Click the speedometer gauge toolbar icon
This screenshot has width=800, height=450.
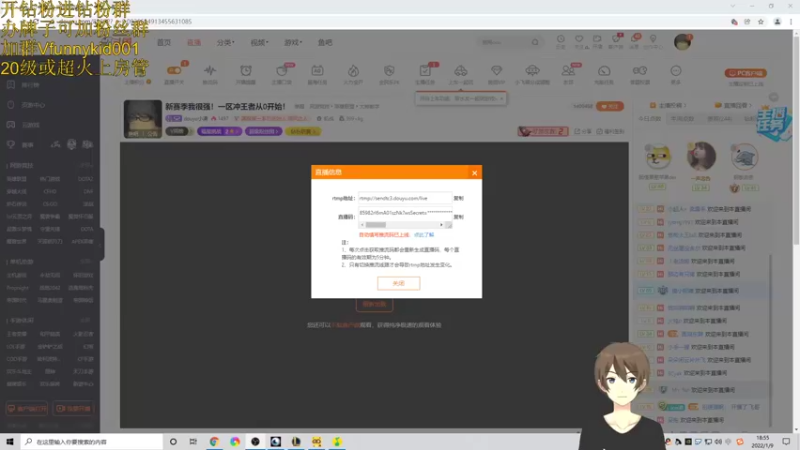pos(604,70)
